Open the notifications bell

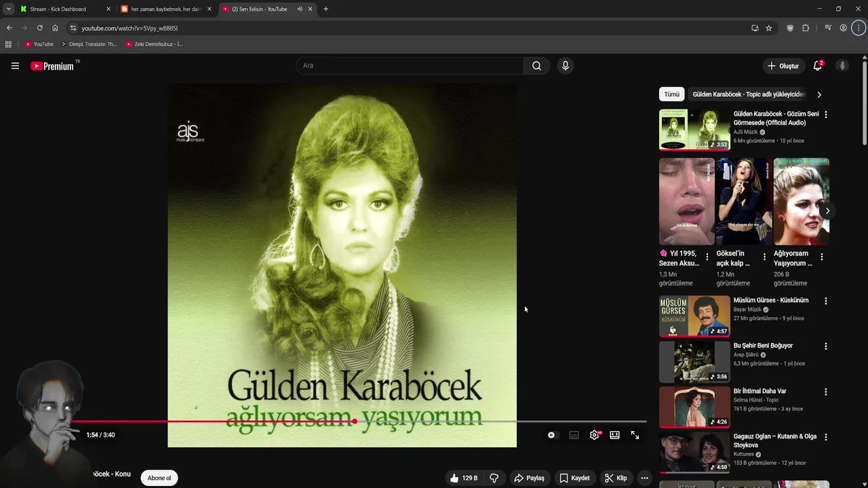point(818,66)
